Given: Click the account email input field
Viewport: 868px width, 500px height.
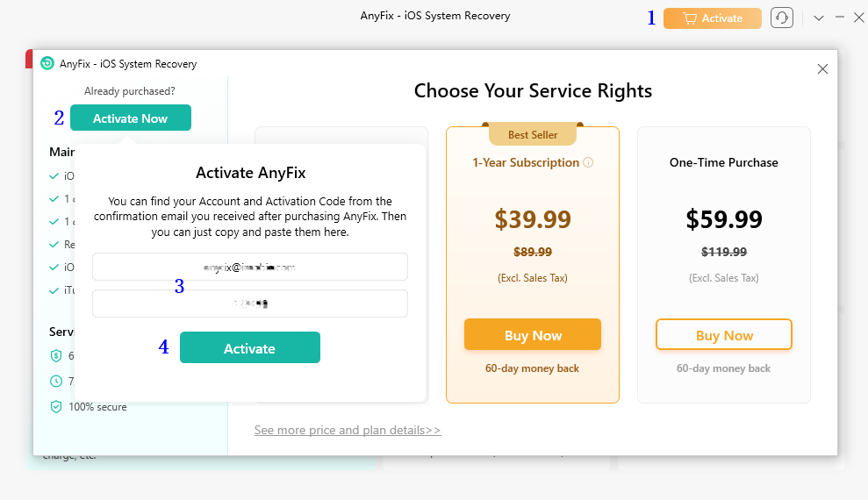Looking at the screenshot, I should tap(250, 268).
